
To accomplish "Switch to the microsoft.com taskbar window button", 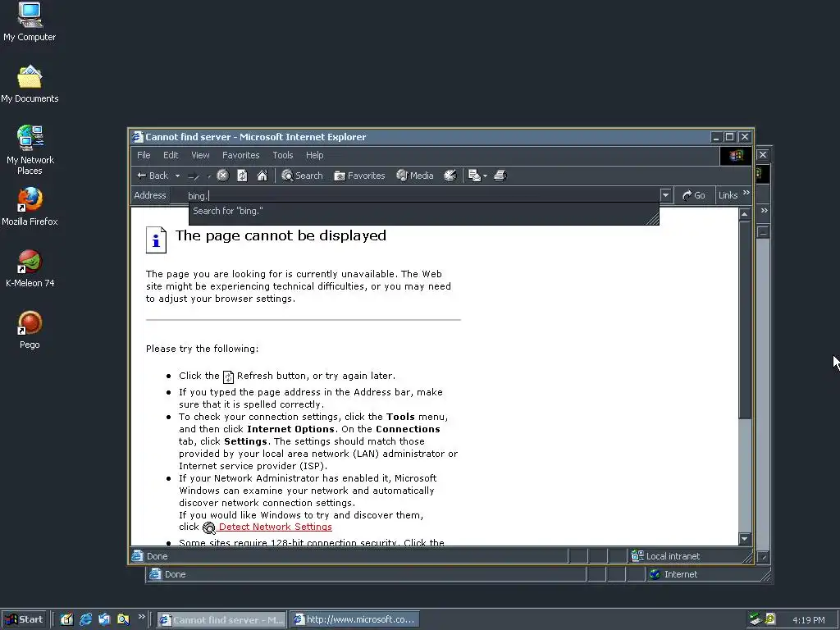I will point(354,620).
